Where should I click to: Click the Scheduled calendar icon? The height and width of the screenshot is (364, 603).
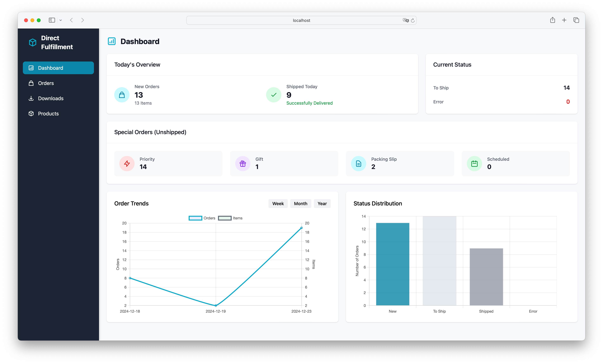474,163
